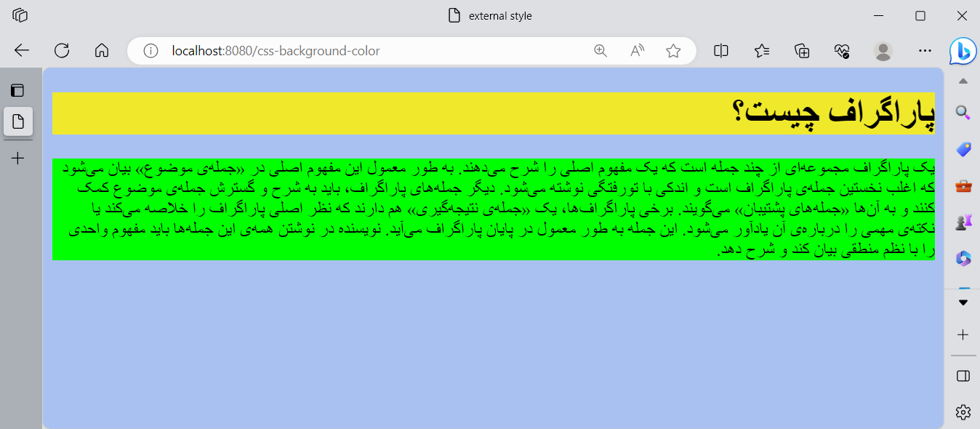Click the zoom magnifier icon in the address bar
The width and height of the screenshot is (980, 429).
click(x=601, y=51)
